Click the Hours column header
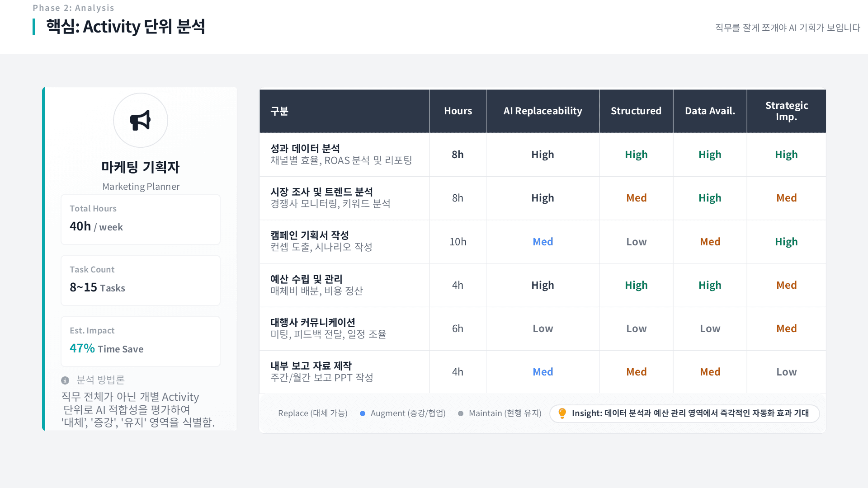 [458, 111]
